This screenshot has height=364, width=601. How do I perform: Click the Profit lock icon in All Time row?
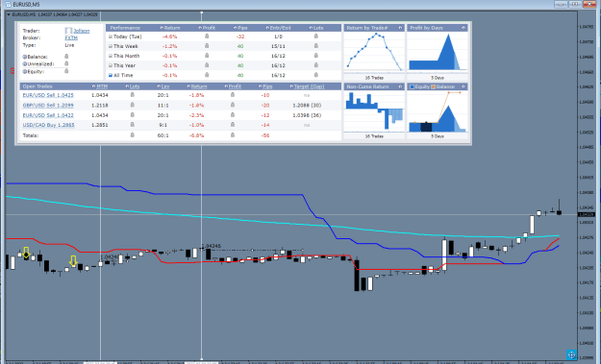pos(207,75)
